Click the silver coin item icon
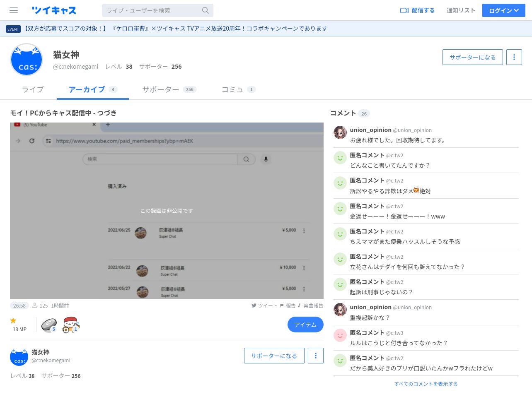This screenshot has width=532, height=416. (x=49, y=325)
